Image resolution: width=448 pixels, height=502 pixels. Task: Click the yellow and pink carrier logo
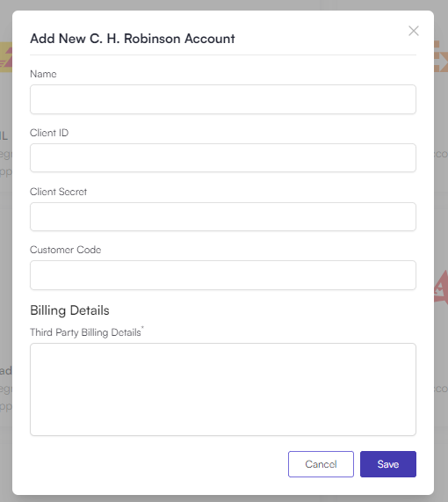coord(6,57)
